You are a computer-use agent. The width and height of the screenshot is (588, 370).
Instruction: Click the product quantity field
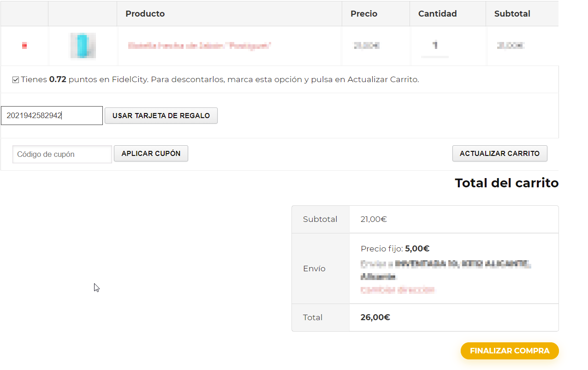coord(435,46)
